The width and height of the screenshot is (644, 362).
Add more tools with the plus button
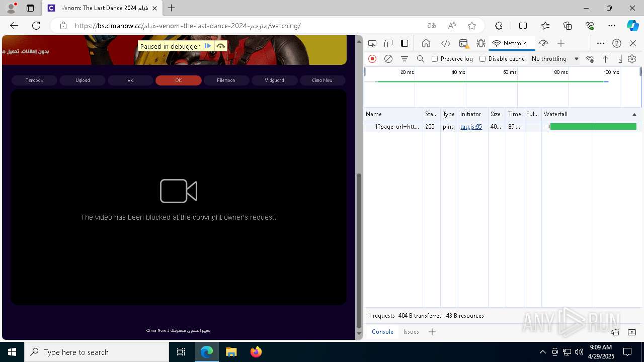click(561, 43)
